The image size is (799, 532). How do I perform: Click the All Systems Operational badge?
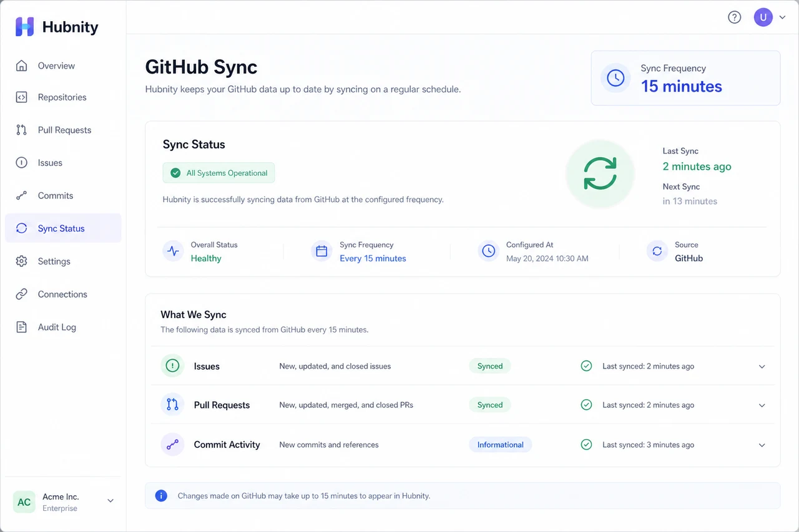tap(218, 173)
